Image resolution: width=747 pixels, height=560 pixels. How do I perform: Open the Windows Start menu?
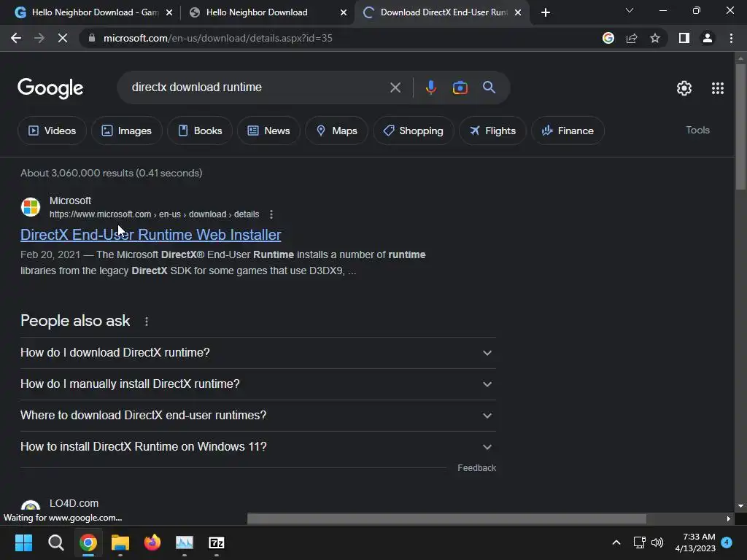tap(23, 542)
